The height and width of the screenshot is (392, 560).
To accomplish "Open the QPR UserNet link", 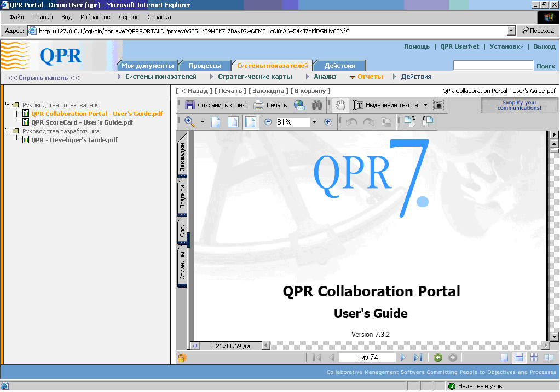I will (459, 46).
